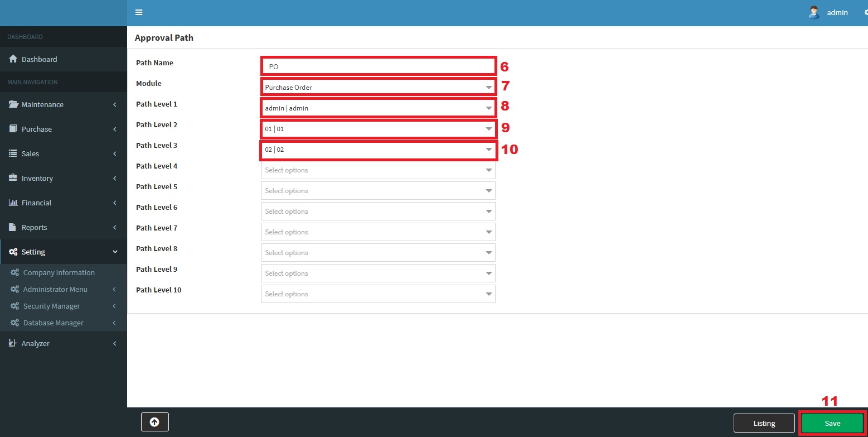The image size is (868, 437).
Task: Open the Path Level 1 dropdown
Action: click(378, 108)
